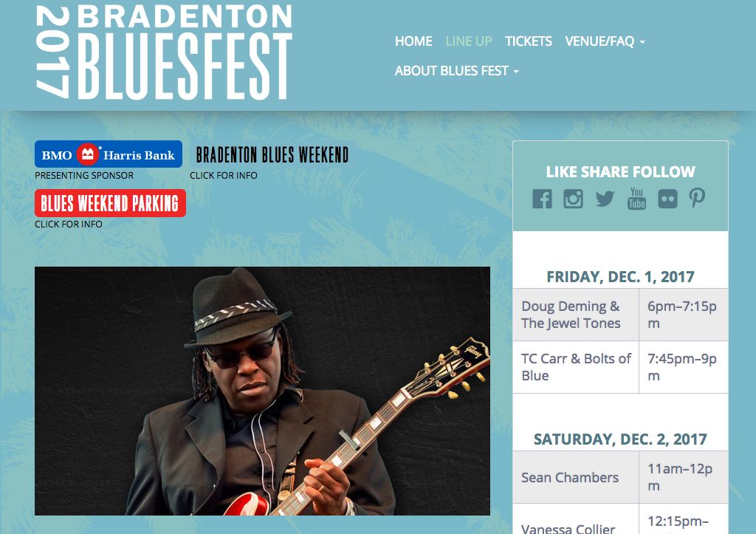Viewport: 756px width, 534px height.
Task: Click the 2017 Bradenton Bluesfest logo
Action: (x=164, y=52)
